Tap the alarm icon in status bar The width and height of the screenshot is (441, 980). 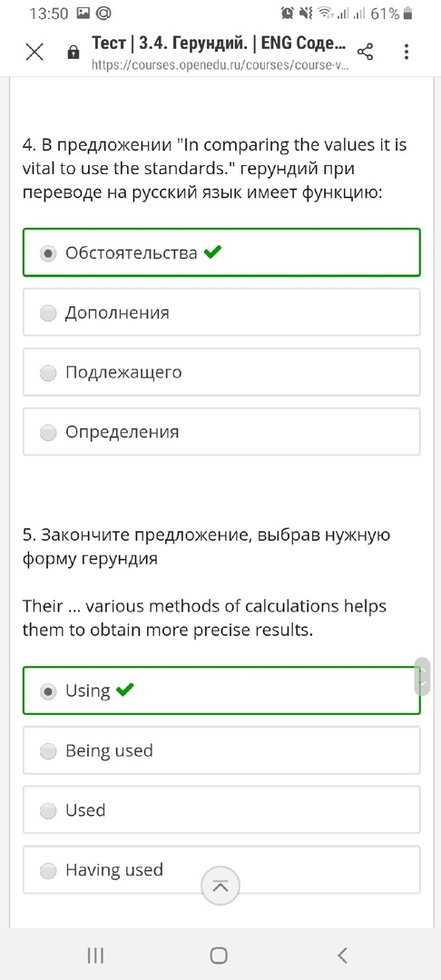tap(288, 13)
